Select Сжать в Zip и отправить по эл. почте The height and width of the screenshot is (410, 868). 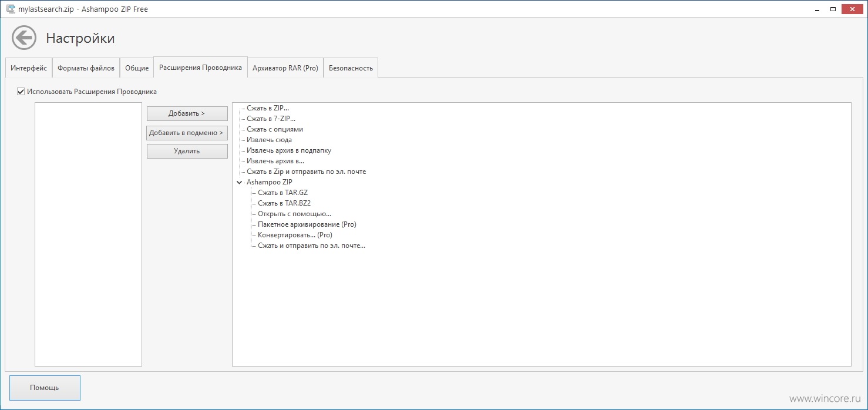[x=306, y=172]
